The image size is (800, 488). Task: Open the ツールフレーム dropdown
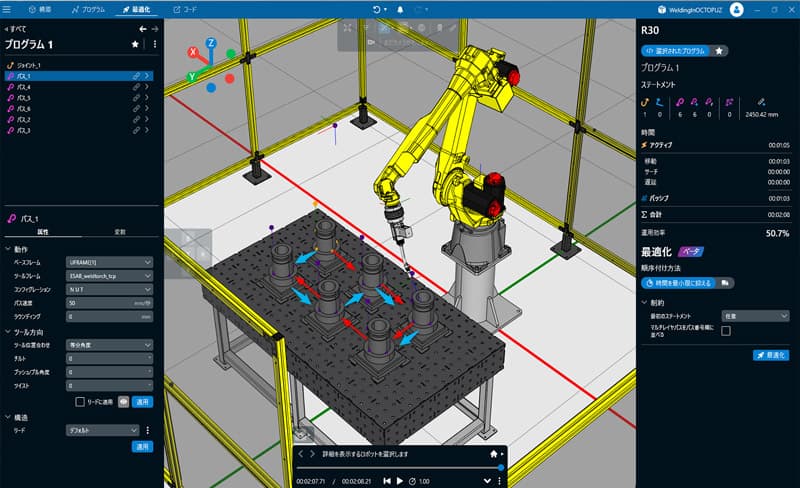tap(109, 276)
